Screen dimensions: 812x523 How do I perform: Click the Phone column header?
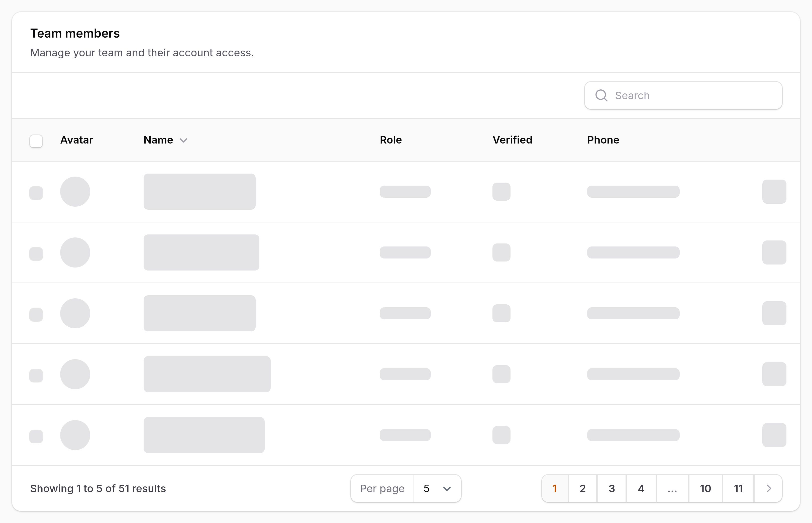[603, 140]
